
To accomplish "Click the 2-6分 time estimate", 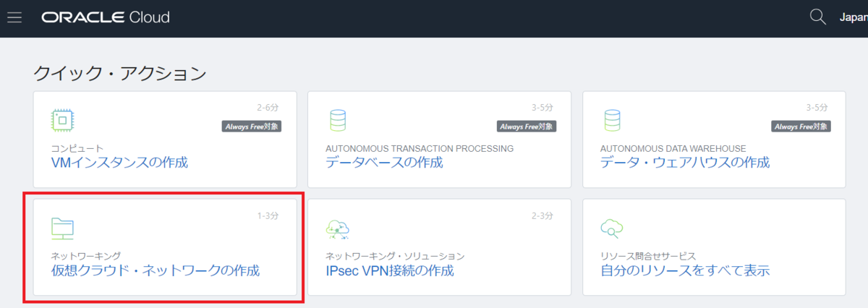I will point(268,107).
